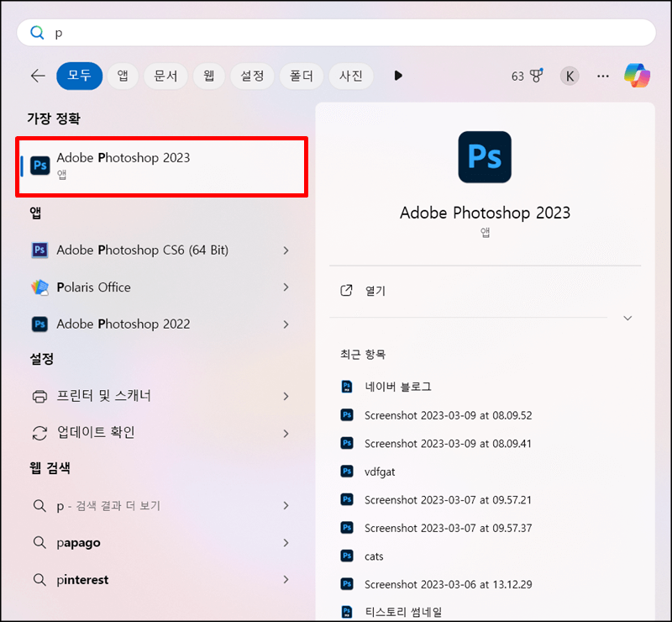This screenshot has width=672, height=622.
Task: Open Adobe Photoshop CS6 (64 Bit) result
Action: click(161, 250)
